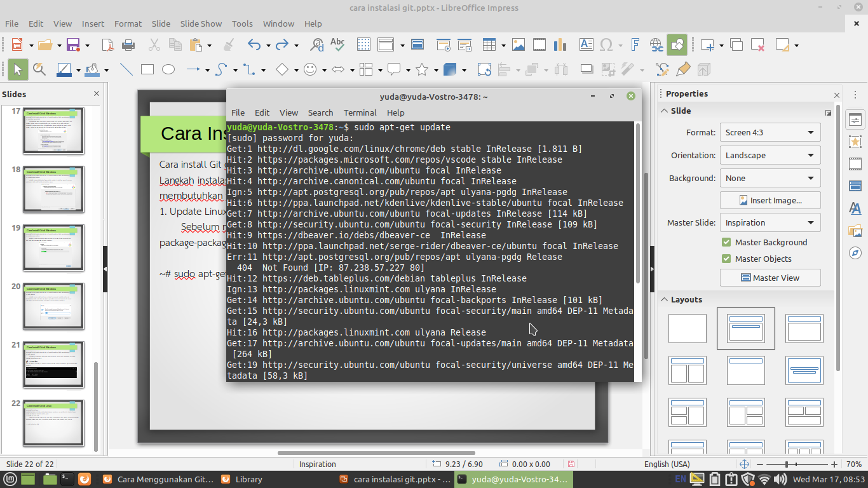The height and width of the screenshot is (488, 868).
Task: Open the Terminal menu in terminal window
Action: [360, 112]
